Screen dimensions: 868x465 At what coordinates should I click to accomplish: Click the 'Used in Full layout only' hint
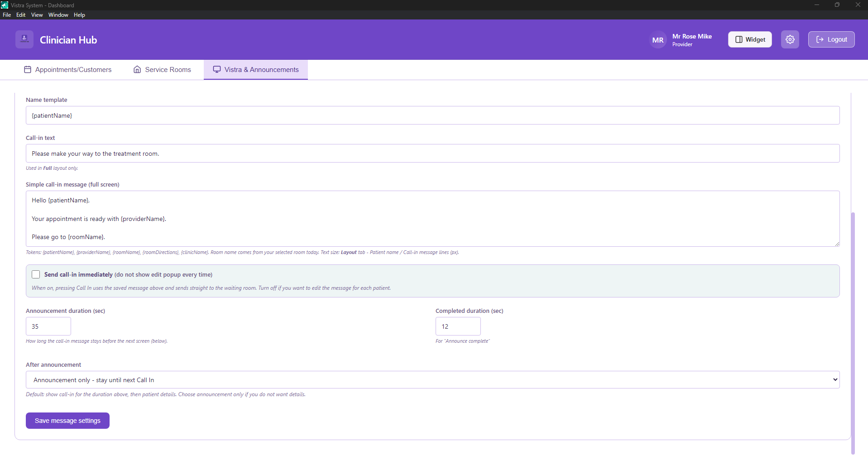(52, 168)
